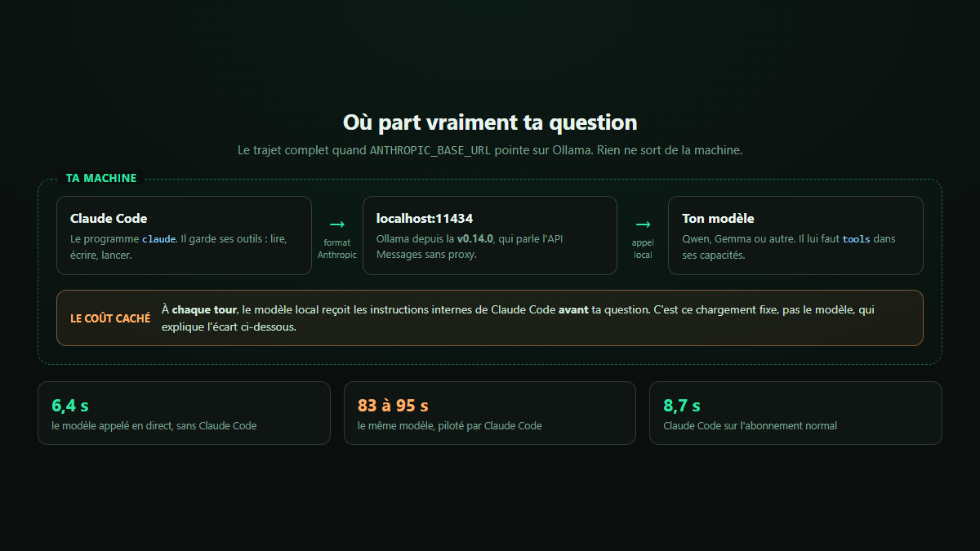Click the arrow labeled 'format Anthropic'
This screenshot has width=980, height=551.
(x=337, y=224)
